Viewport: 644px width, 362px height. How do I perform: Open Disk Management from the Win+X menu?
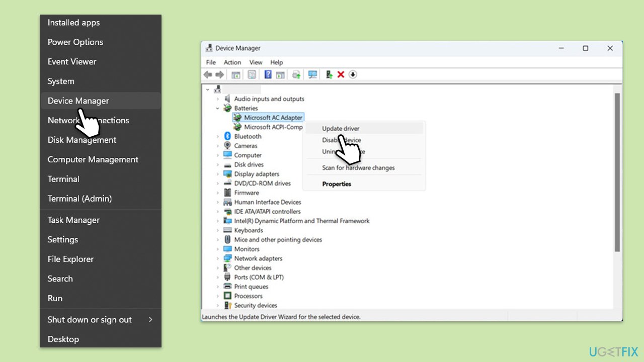click(x=101, y=140)
